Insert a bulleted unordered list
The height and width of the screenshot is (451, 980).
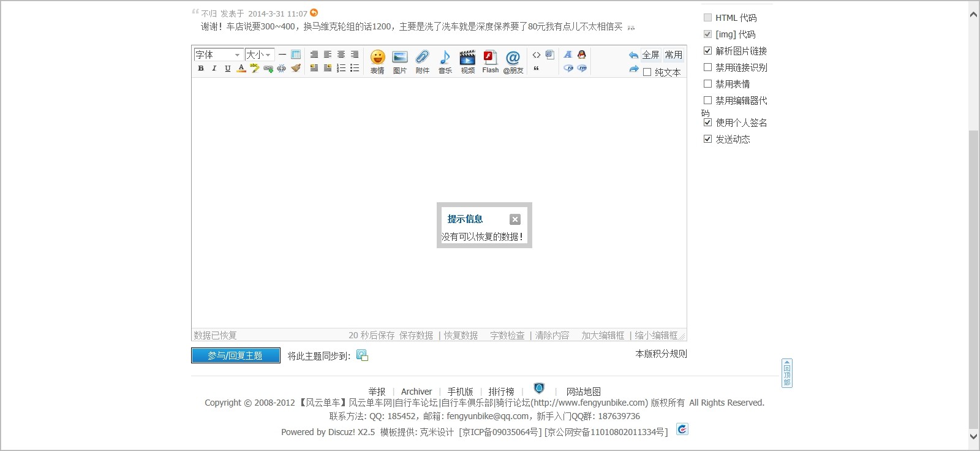[x=355, y=68]
